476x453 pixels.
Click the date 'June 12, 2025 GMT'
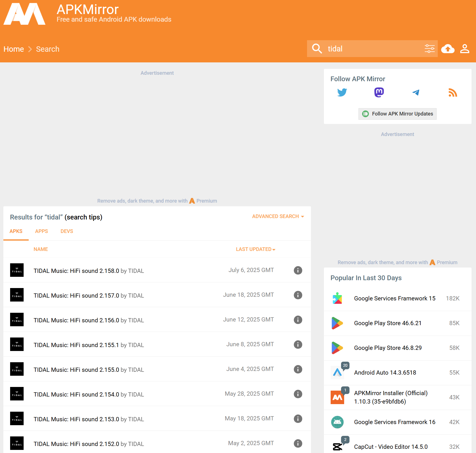point(249,320)
